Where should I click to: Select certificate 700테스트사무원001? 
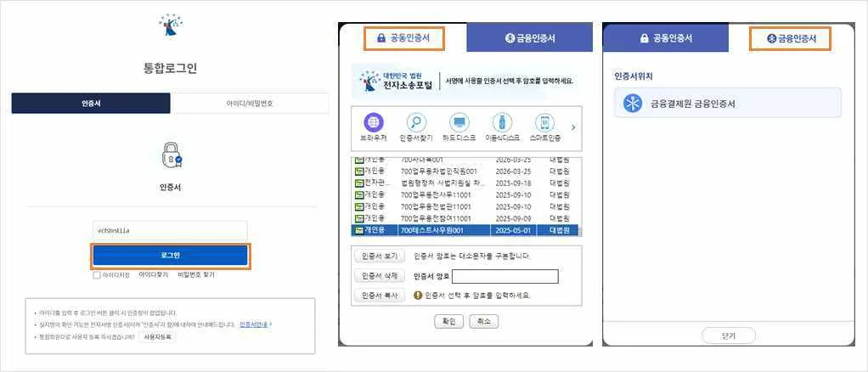(x=465, y=229)
